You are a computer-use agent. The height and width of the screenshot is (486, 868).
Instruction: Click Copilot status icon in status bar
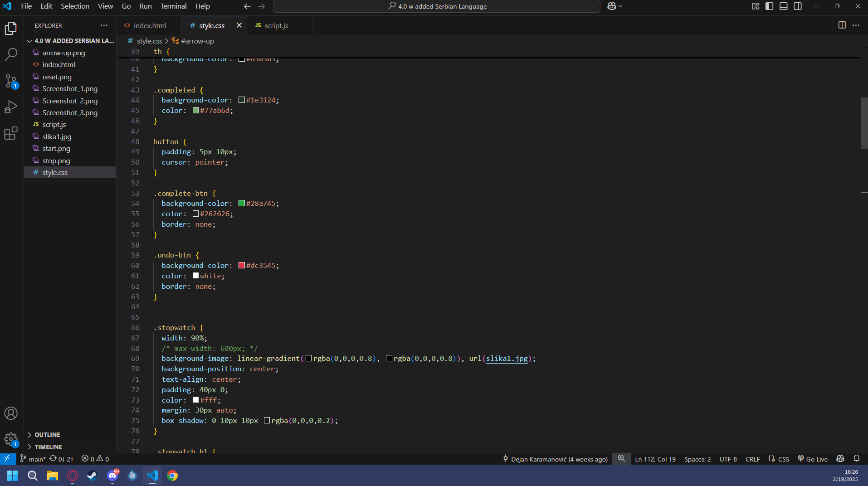(840, 459)
